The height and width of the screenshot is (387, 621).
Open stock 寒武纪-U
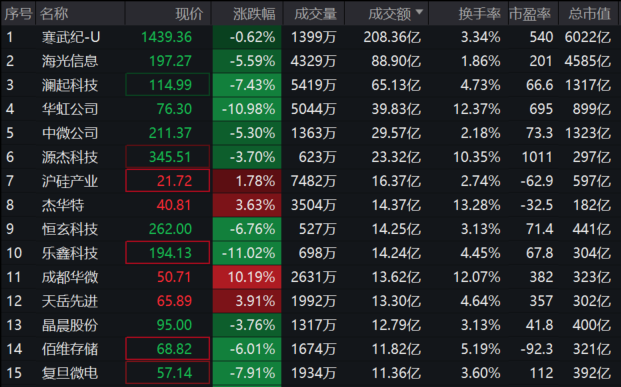pos(71,37)
